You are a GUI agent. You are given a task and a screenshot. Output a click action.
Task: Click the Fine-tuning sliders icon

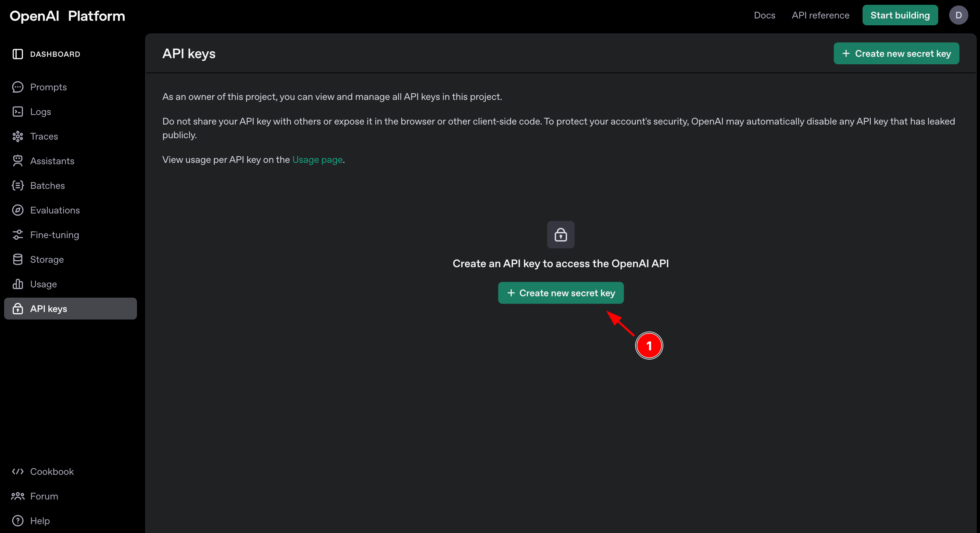pyautogui.click(x=17, y=235)
